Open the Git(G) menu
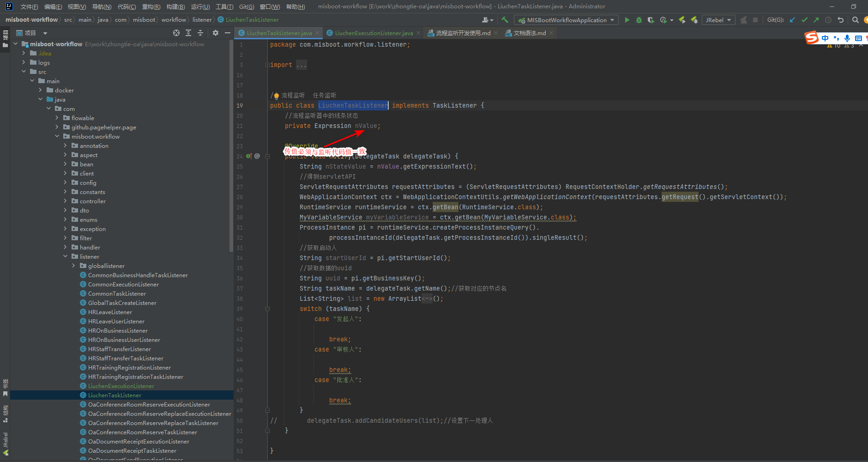The width and height of the screenshot is (868, 462). click(x=247, y=6)
